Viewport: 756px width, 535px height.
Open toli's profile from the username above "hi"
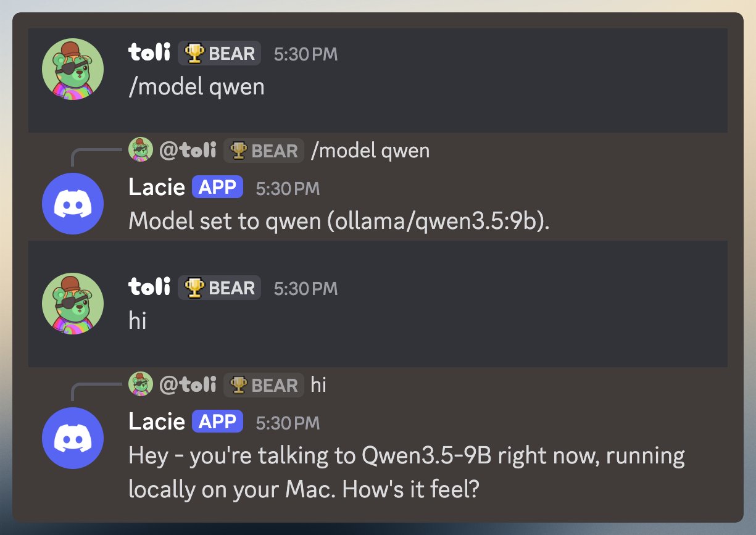tap(149, 288)
